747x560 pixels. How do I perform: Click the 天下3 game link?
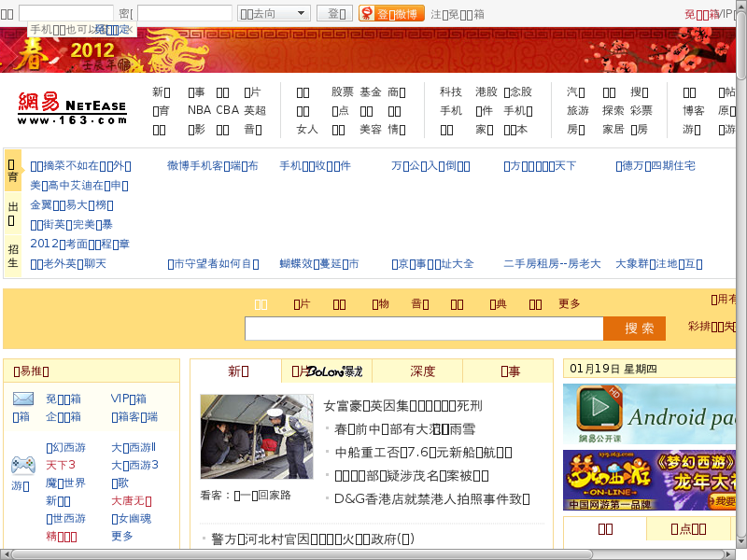61,465
